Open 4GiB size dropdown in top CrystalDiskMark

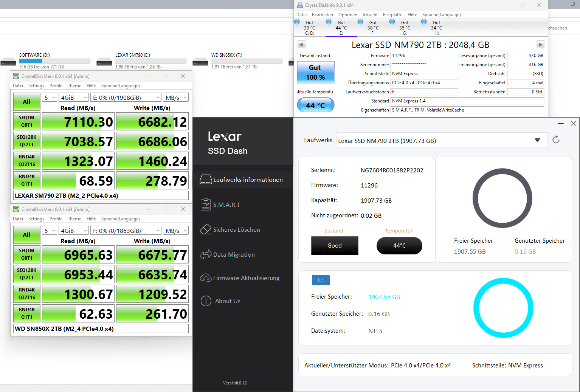click(x=74, y=98)
